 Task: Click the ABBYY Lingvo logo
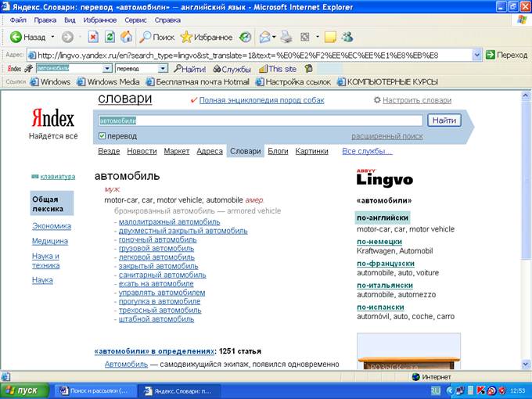click(385, 178)
